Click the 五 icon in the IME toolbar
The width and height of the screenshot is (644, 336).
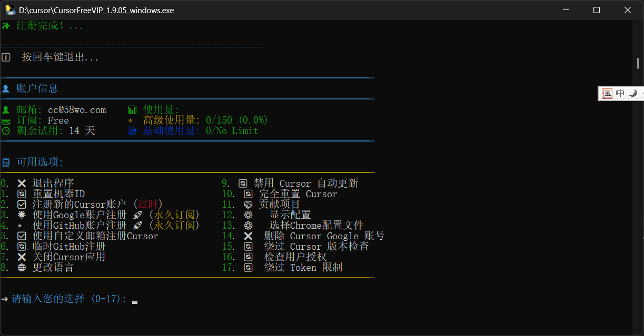(x=608, y=94)
